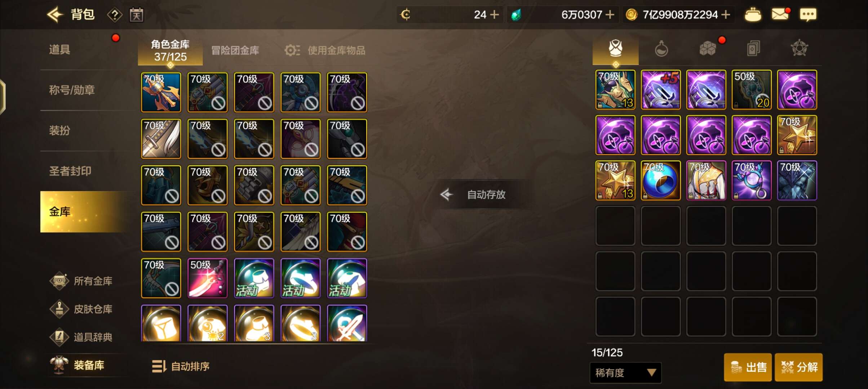Image resolution: width=868 pixels, height=389 pixels.
Task: Switch to 冒险团金库 tab
Action: coord(235,50)
